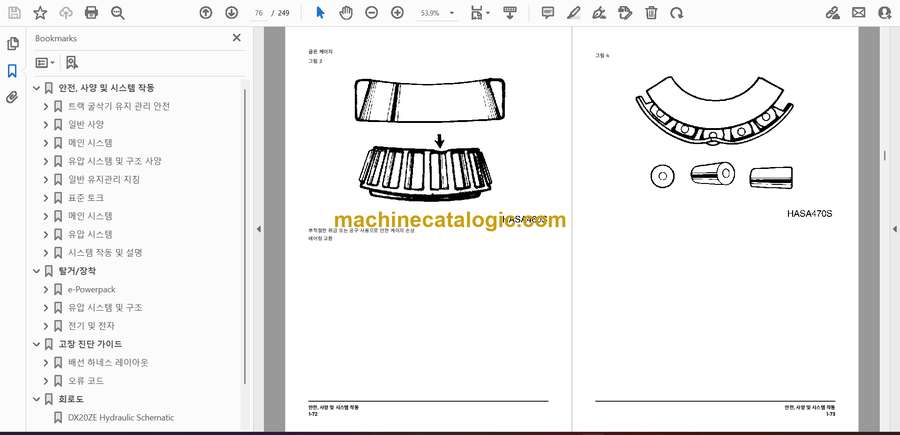Screen dimensions: 900x435
Task: Star this document as a favorite
Action: pyautogui.click(x=40, y=13)
